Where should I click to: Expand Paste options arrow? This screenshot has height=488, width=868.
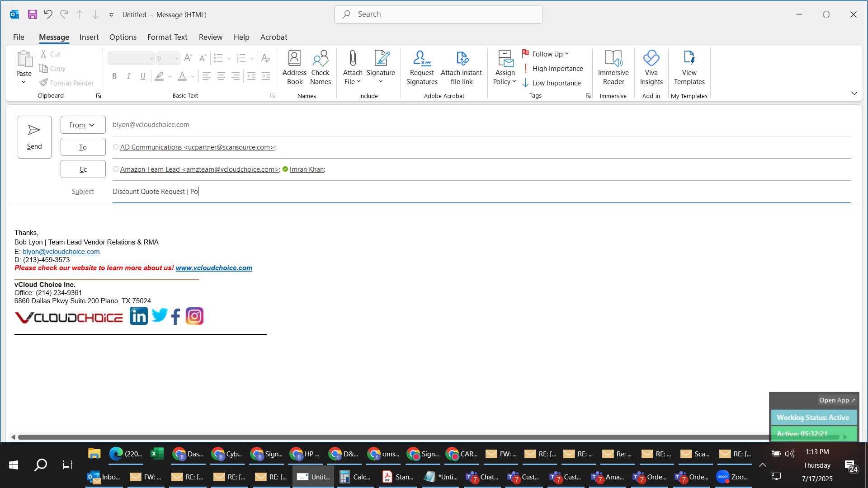pos(24,82)
